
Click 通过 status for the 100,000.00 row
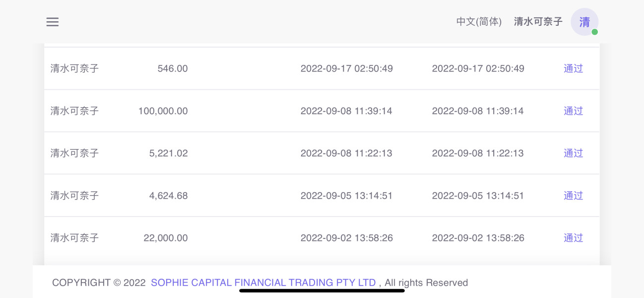(x=573, y=111)
